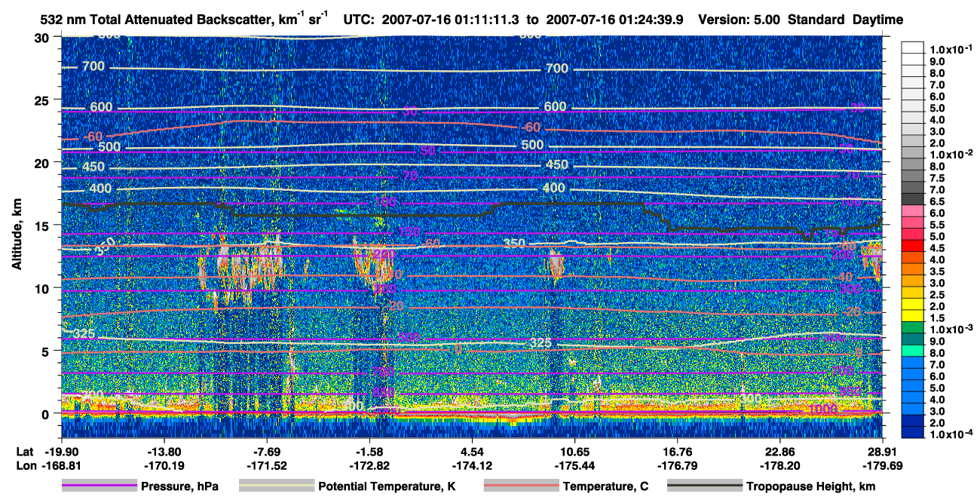Click the start time 2007-07-16 01:11:11.3

(453, 20)
